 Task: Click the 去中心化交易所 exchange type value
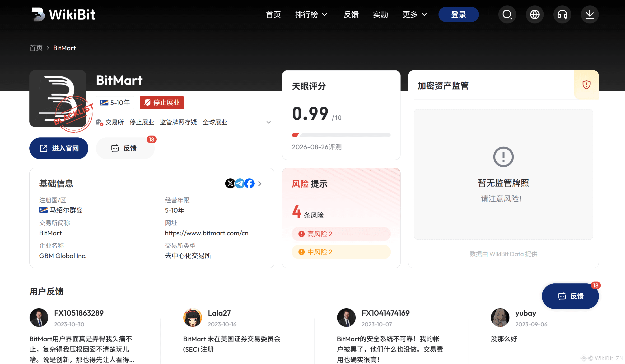[188, 256]
